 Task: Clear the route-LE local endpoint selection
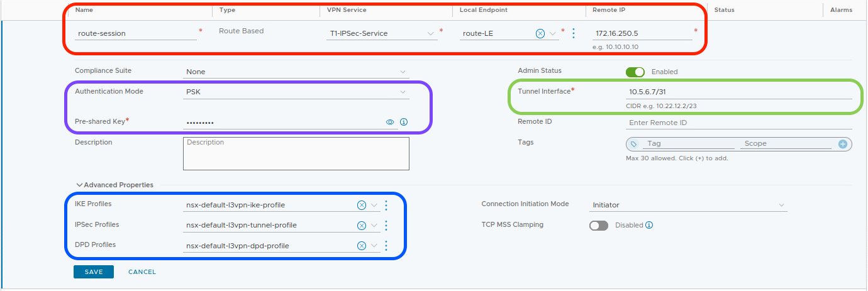click(x=540, y=33)
